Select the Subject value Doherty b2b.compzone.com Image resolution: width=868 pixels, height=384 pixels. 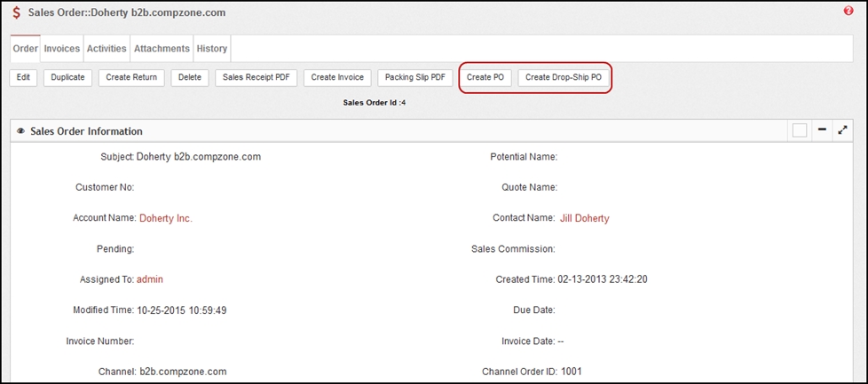point(199,157)
